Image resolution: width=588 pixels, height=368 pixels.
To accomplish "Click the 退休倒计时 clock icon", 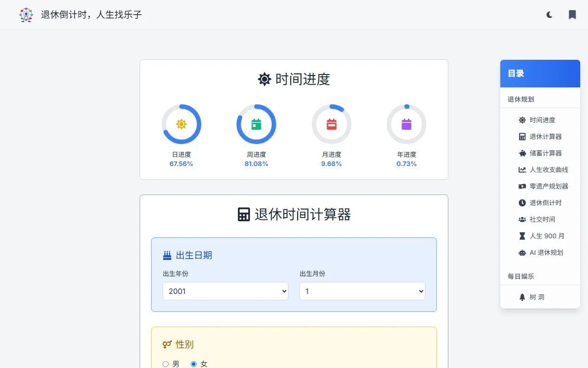I will [522, 203].
